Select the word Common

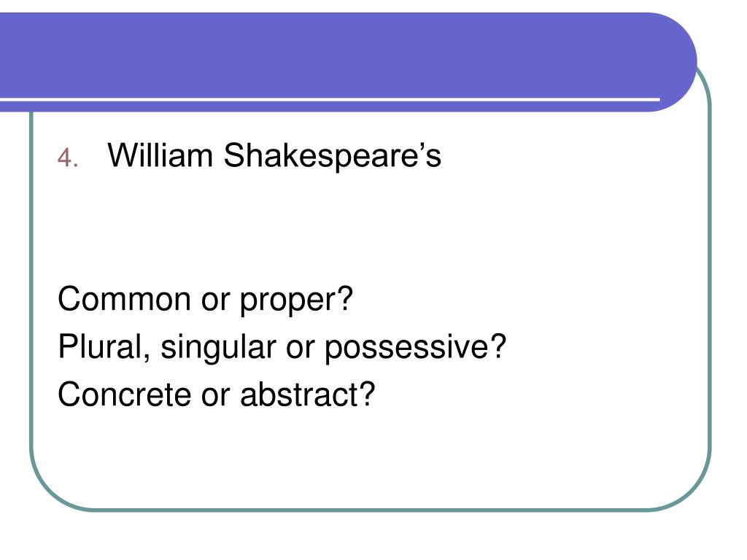click(x=124, y=300)
